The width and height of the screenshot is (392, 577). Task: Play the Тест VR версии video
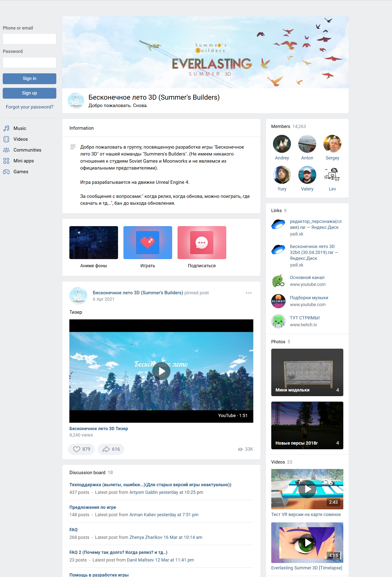click(x=307, y=489)
